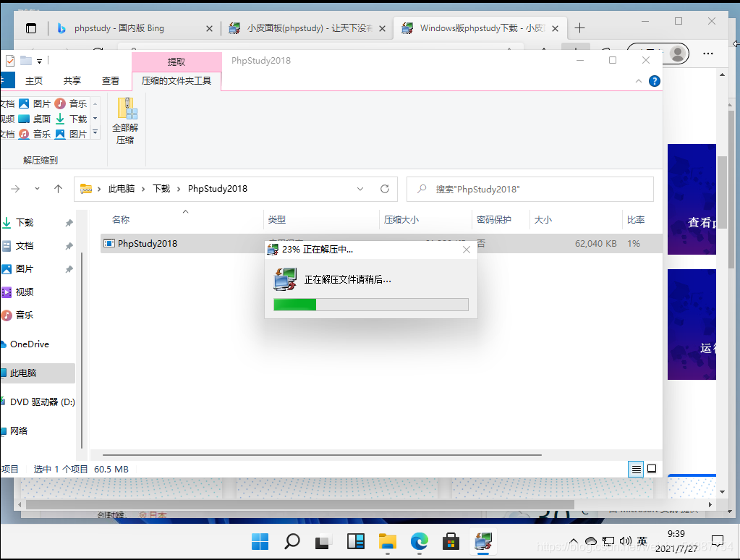Click the gallery scroll-down arrow in 解压缩到
This screenshot has height=560, width=740.
pos(95,118)
